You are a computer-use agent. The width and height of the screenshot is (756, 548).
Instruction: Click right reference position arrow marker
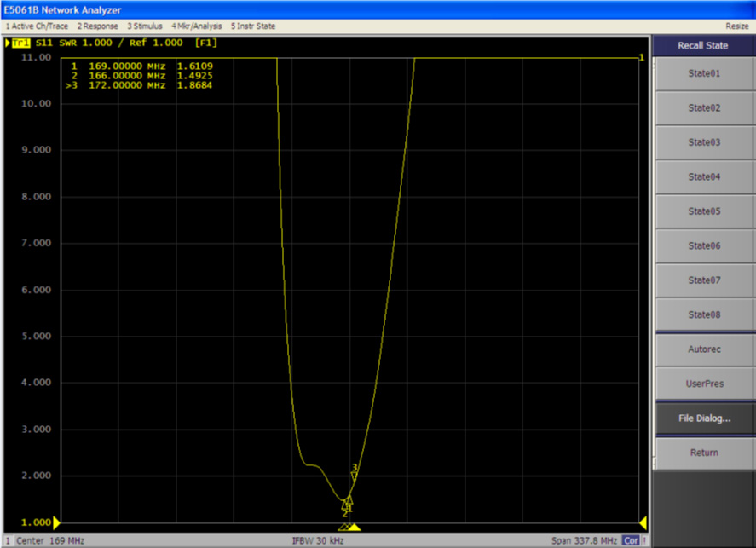643,522
